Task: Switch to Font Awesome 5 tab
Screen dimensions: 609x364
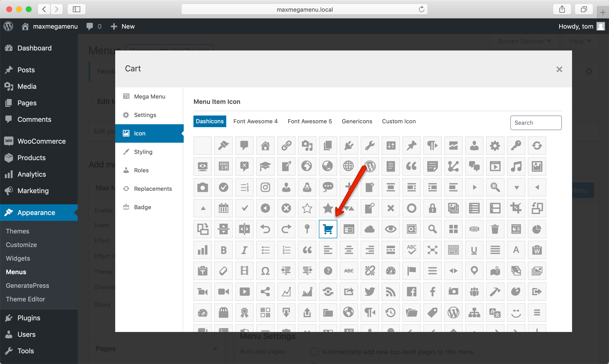Action: (x=310, y=121)
